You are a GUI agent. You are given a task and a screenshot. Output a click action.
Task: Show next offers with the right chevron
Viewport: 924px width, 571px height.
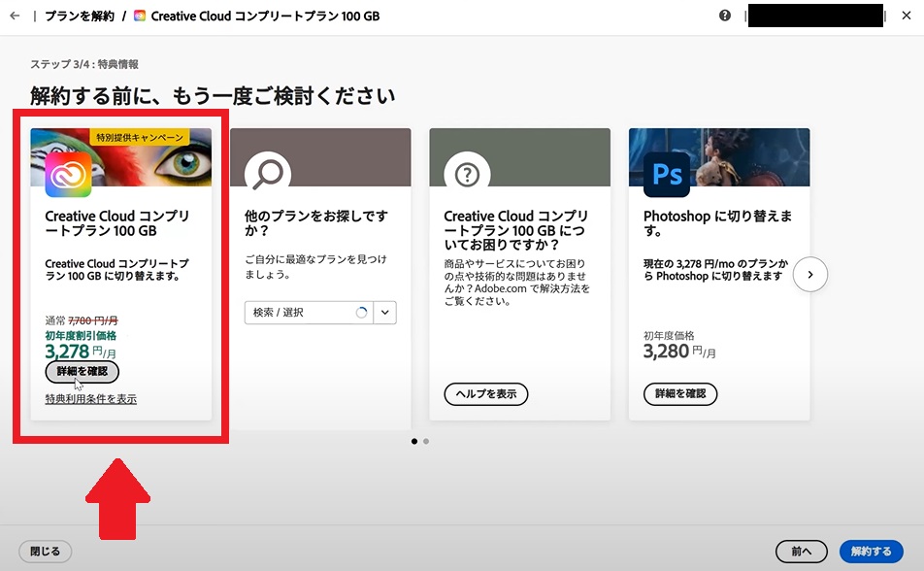coord(810,274)
